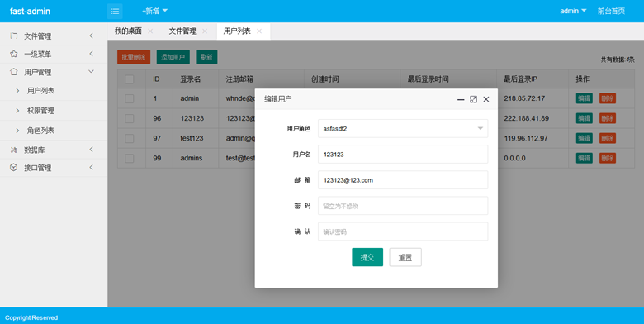Switch to the 文件管理 tab
The height and width of the screenshot is (324, 644).
coord(182,31)
